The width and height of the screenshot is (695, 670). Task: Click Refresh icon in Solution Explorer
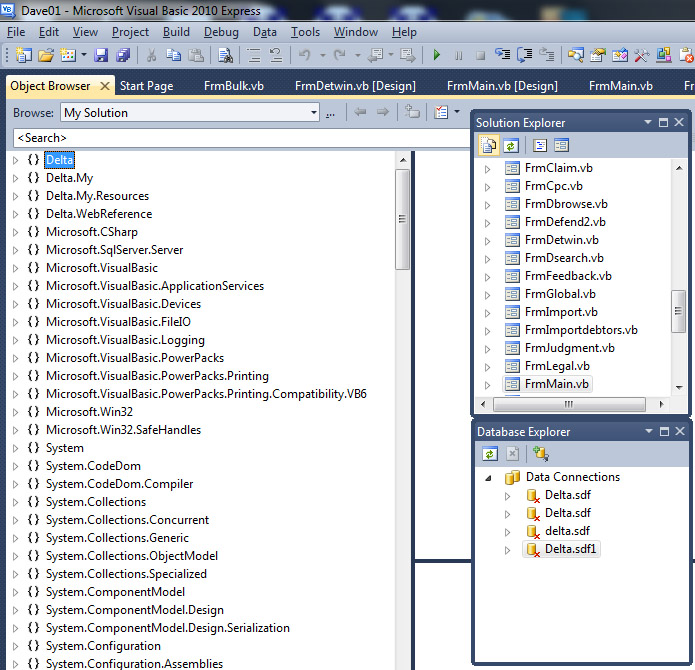(x=511, y=145)
